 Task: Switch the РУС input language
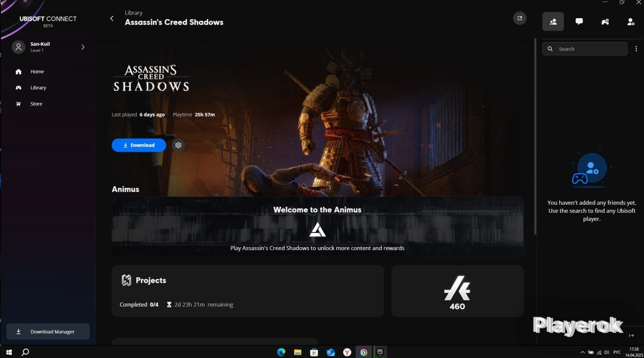(617, 352)
